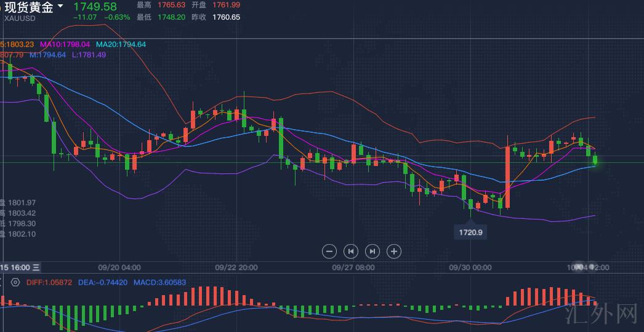Click the 现货黄金 instrument title

coord(29,7)
